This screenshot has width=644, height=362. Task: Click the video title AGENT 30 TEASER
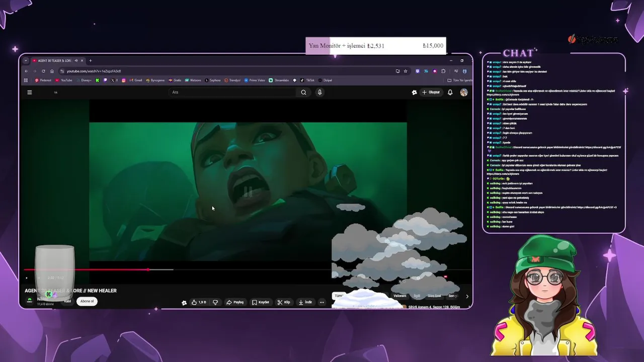(x=70, y=291)
